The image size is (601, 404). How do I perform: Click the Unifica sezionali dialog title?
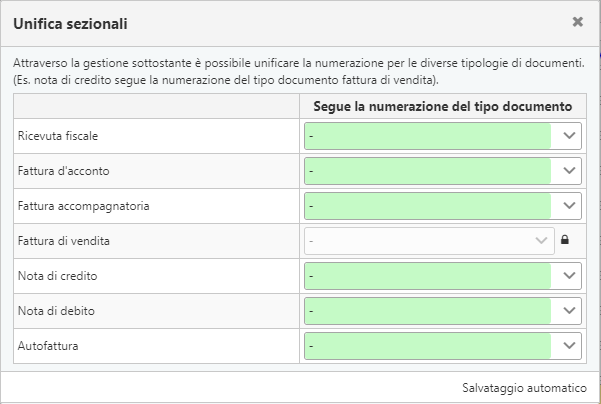[x=70, y=24]
